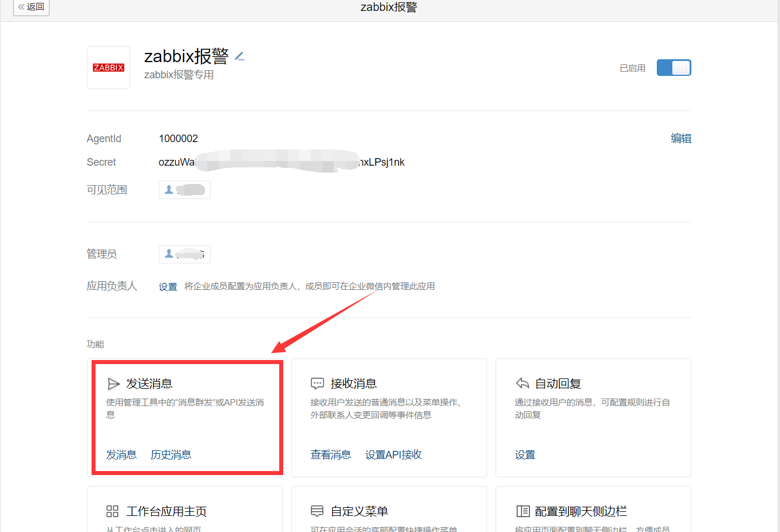Click the pencil icon next to zabbix报警

click(239, 56)
